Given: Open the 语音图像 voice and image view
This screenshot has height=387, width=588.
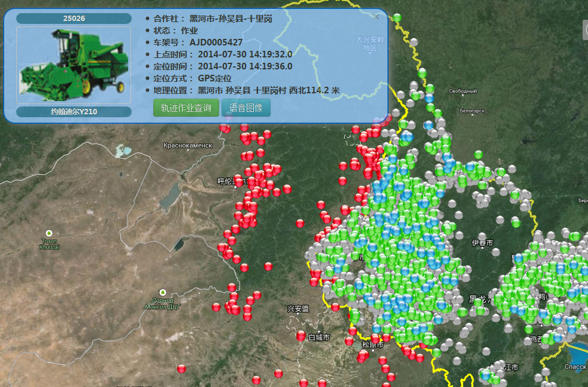Looking at the screenshot, I should (x=246, y=108).
